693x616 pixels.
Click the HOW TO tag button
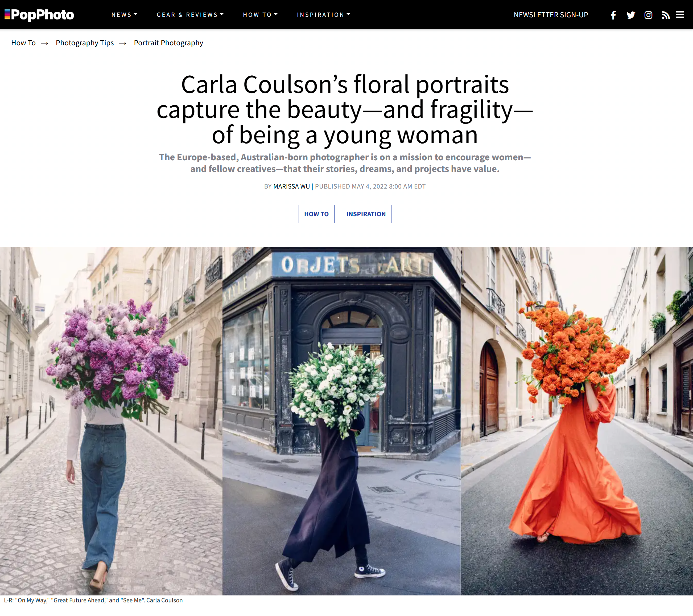316,214
